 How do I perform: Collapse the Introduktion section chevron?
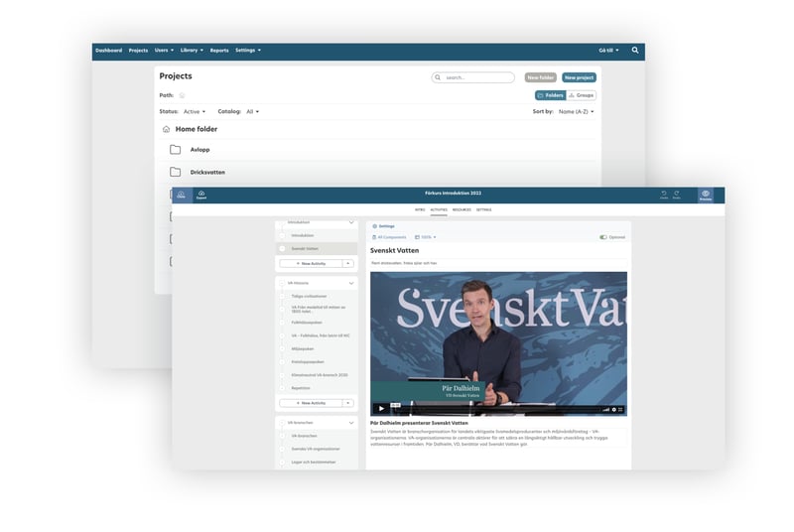click(351, 222)
